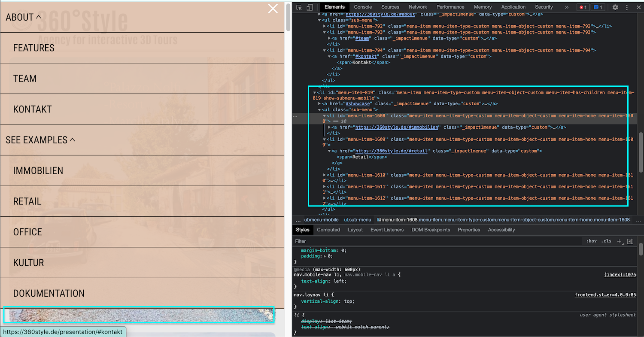Open the (index):1075 source link
The height and width of the screenshot is (337, 644).
click(620, 275)
